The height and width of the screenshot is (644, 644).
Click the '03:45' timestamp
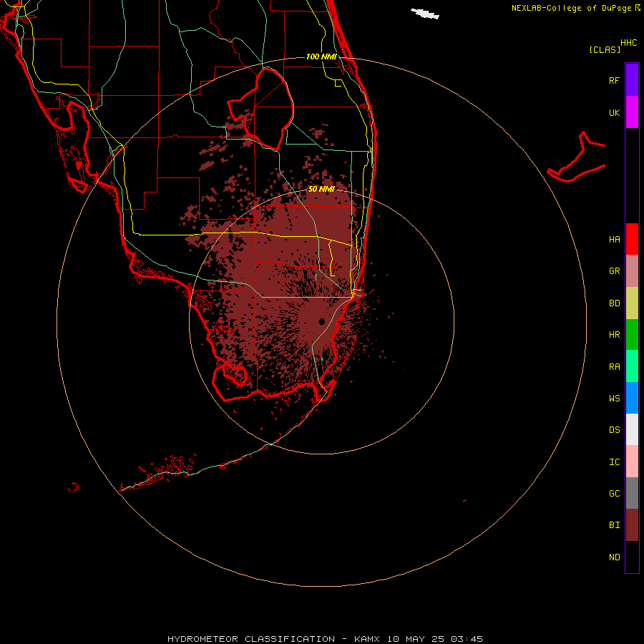pos(467,639)
